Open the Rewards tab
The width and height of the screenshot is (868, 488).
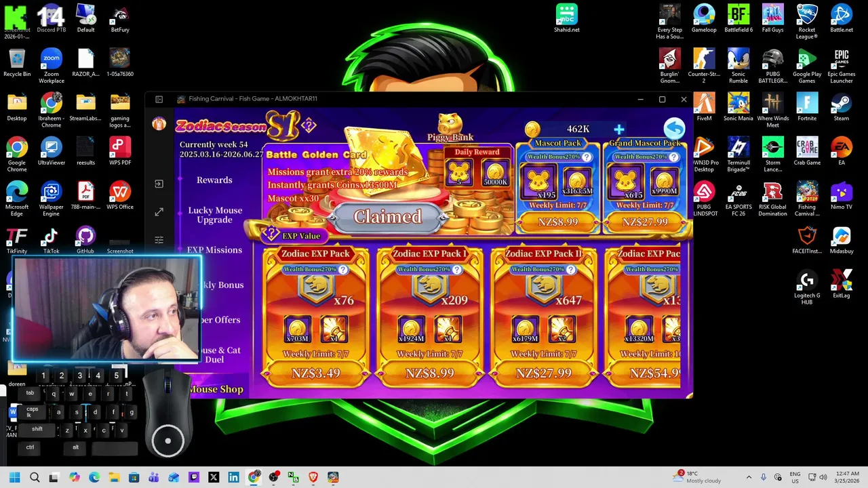point(214,180)
